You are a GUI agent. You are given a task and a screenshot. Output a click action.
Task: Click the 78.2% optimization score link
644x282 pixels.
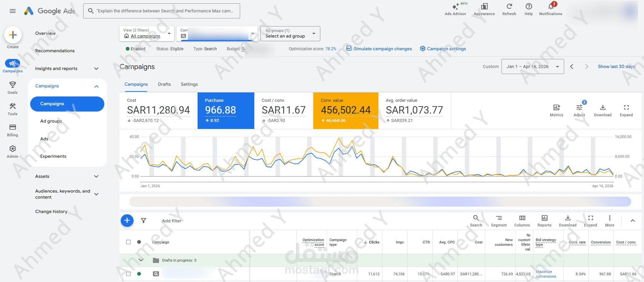tap(331, 49)
